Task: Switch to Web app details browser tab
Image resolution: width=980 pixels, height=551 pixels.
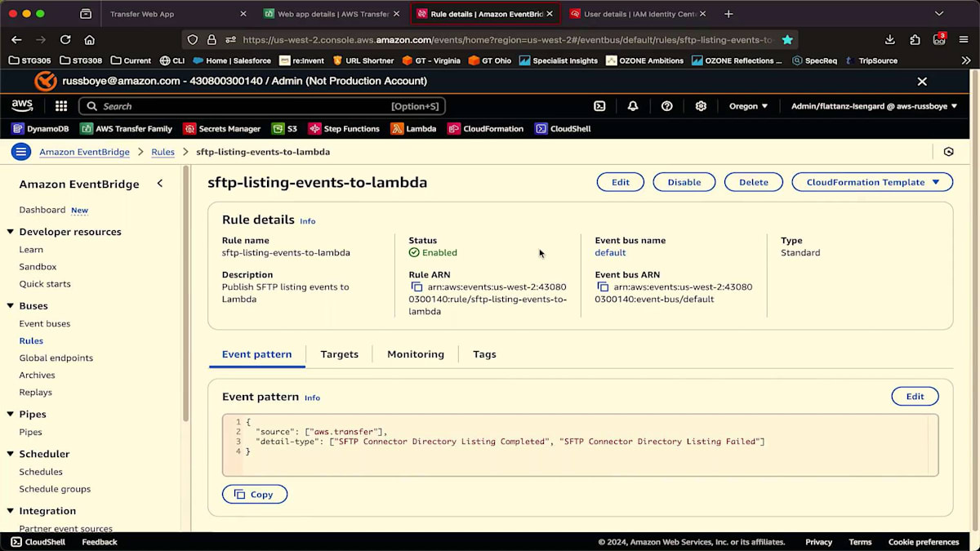Action: pyautogui.click(x=331, y=14)
